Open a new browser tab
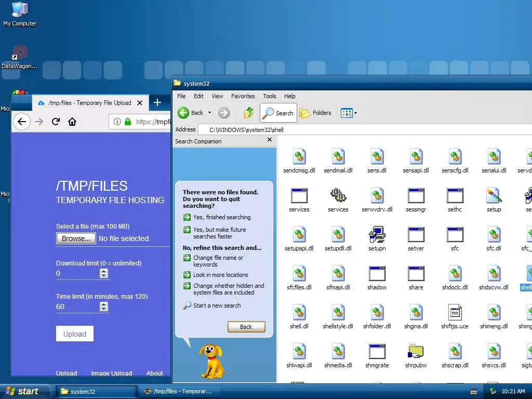This screenshot has width=532, height=399. pos(157,102)
